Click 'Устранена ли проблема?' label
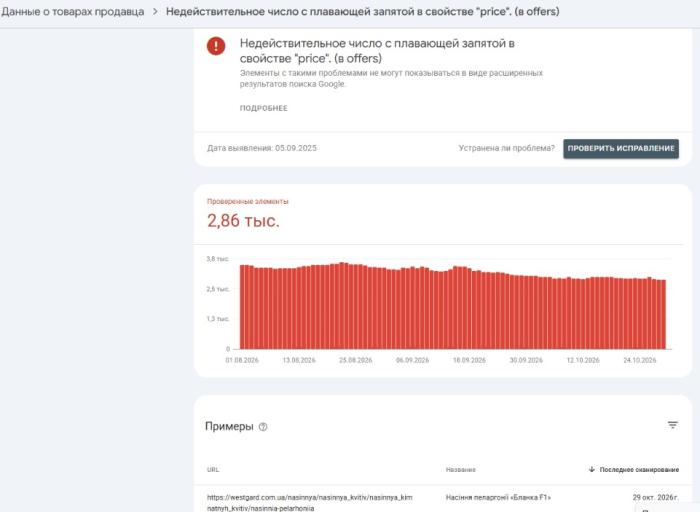700x512 pixels. pos(507,148)
